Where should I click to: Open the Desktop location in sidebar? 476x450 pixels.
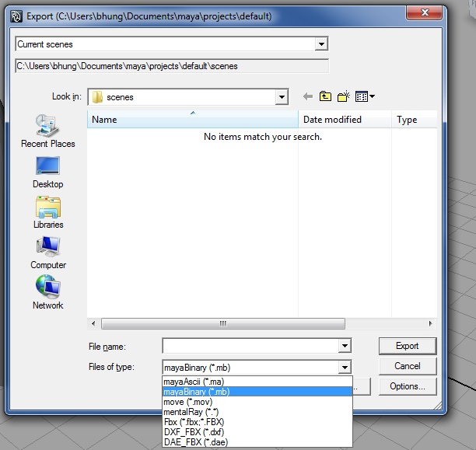coord(47,166)
